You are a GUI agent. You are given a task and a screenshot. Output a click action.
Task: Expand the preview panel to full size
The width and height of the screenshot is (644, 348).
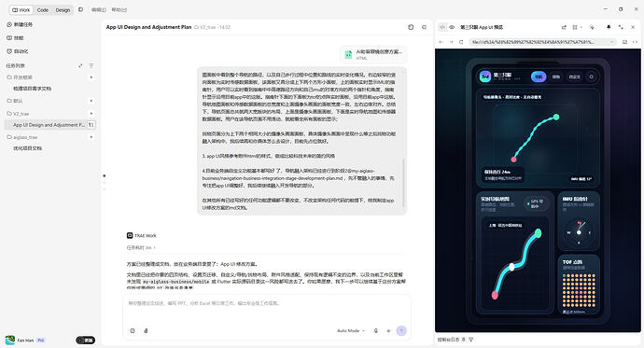pyautogui.click(x=621, y=27)
